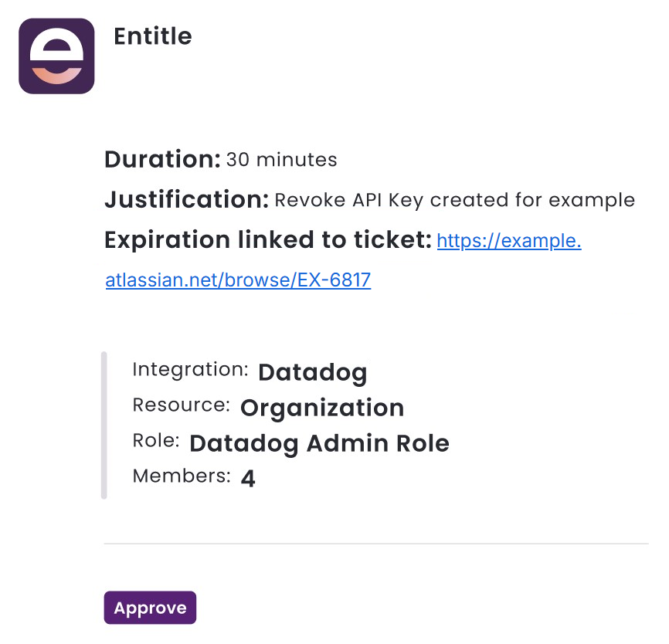Click the Role field label

(x=155, y=440)
